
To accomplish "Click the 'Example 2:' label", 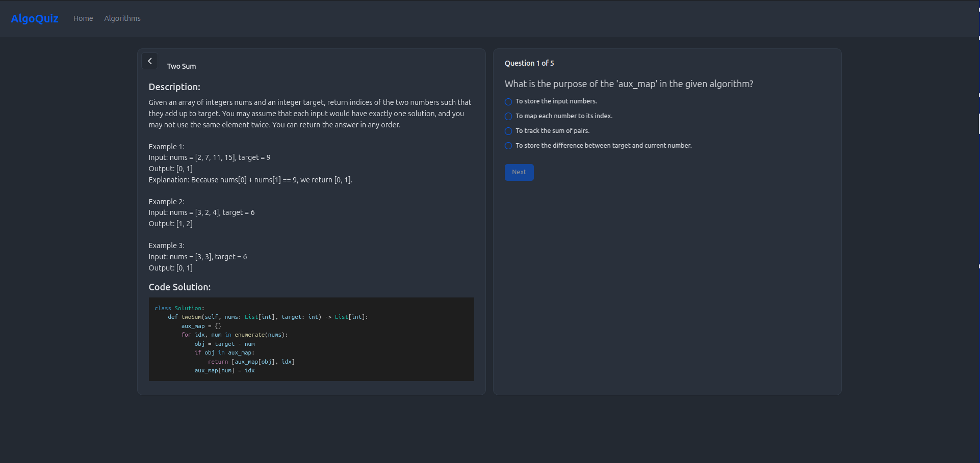I will 167,202.
